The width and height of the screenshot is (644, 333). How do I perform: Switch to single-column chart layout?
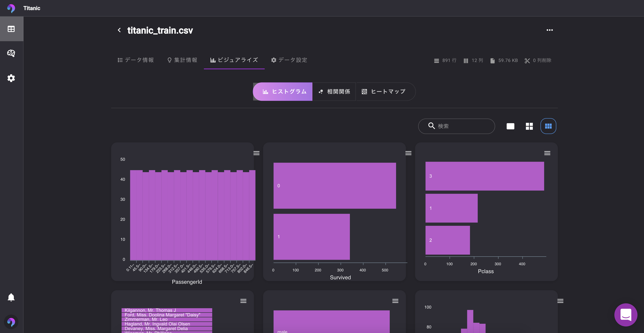point(510,126)
